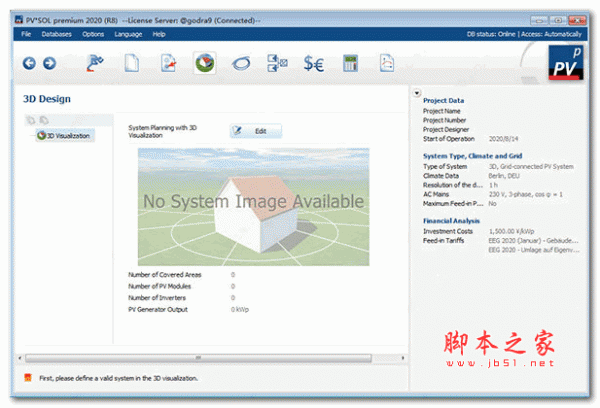
Task: Open the Financial Analysis section link
Action: pyautogui.click(x=451, y=220)
